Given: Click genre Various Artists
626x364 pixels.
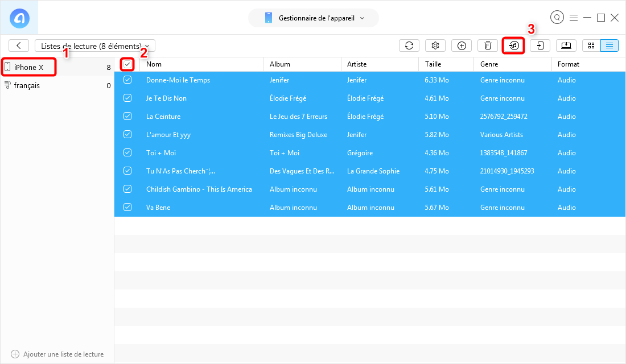Looking at the screenshot, I should click(501, 134).
